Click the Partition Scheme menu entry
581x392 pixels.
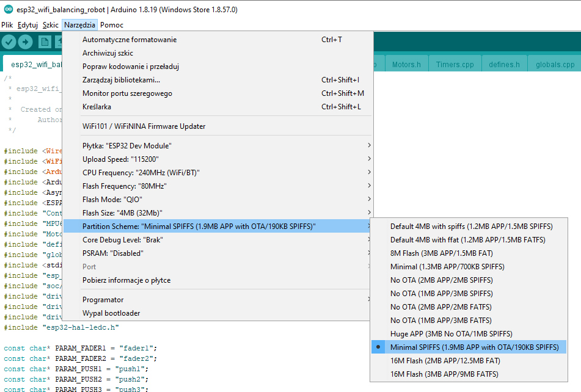[x=217, y=226]
